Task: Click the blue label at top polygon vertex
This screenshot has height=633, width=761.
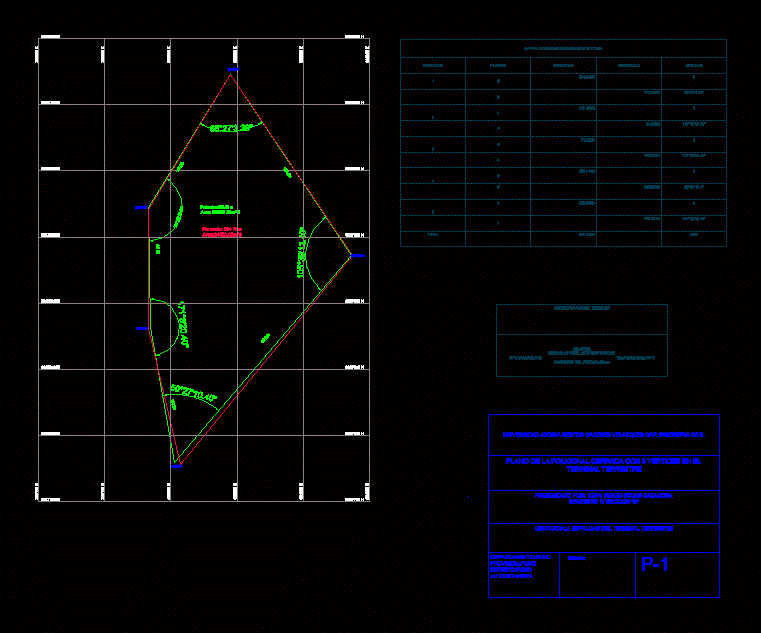Action: 233,69
